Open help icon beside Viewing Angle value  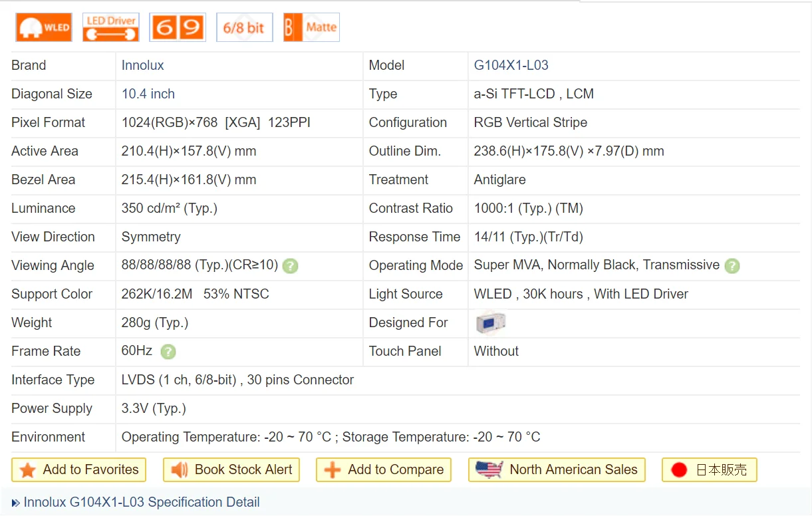[x=290, y=266]
